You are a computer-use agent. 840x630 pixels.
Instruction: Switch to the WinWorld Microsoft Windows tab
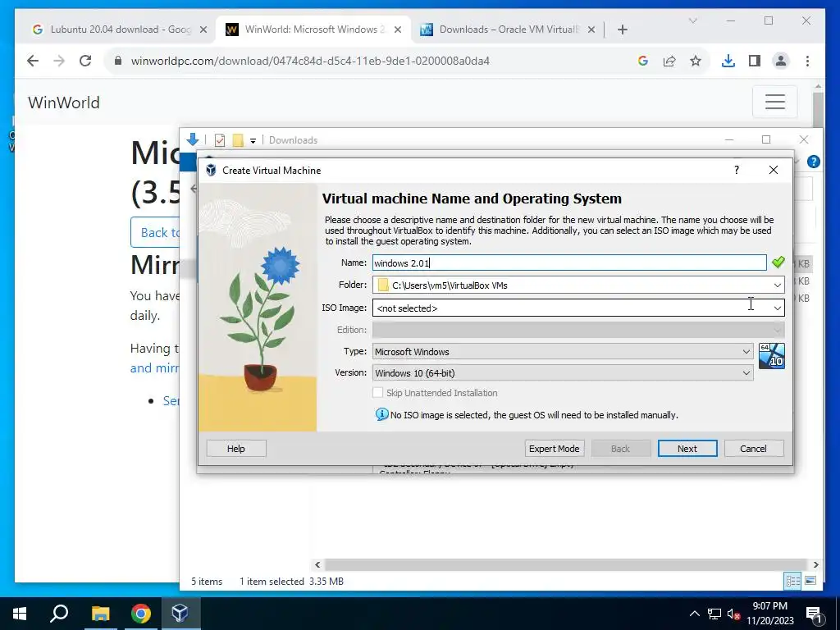(x=313, y=30)
